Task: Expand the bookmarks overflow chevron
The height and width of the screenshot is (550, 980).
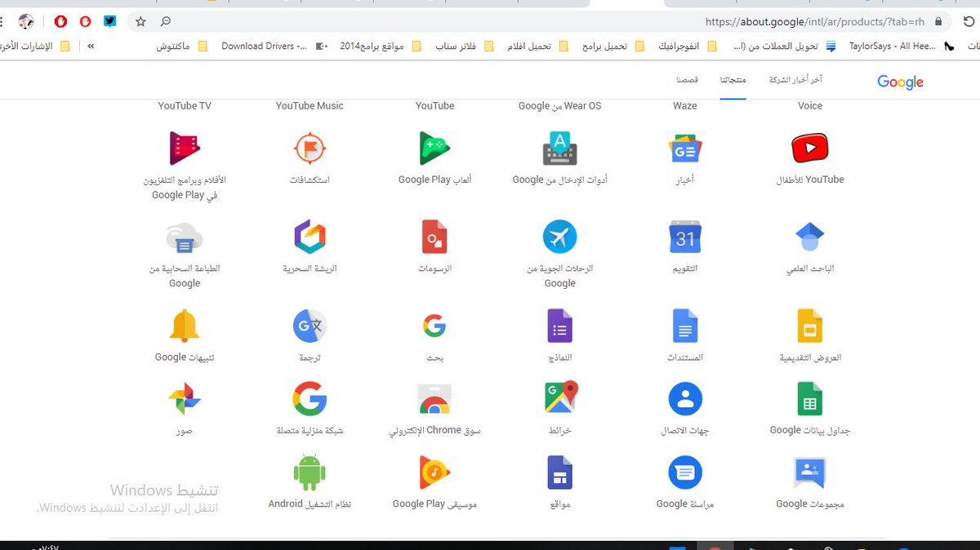Action: tap(91, 47)
